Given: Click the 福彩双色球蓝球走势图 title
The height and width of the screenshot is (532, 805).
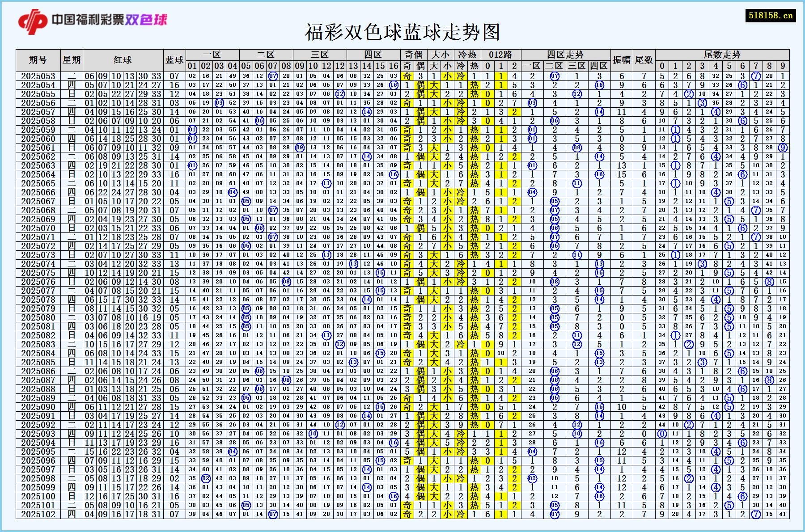Looking at the screenshot, I should pos(402,32).
